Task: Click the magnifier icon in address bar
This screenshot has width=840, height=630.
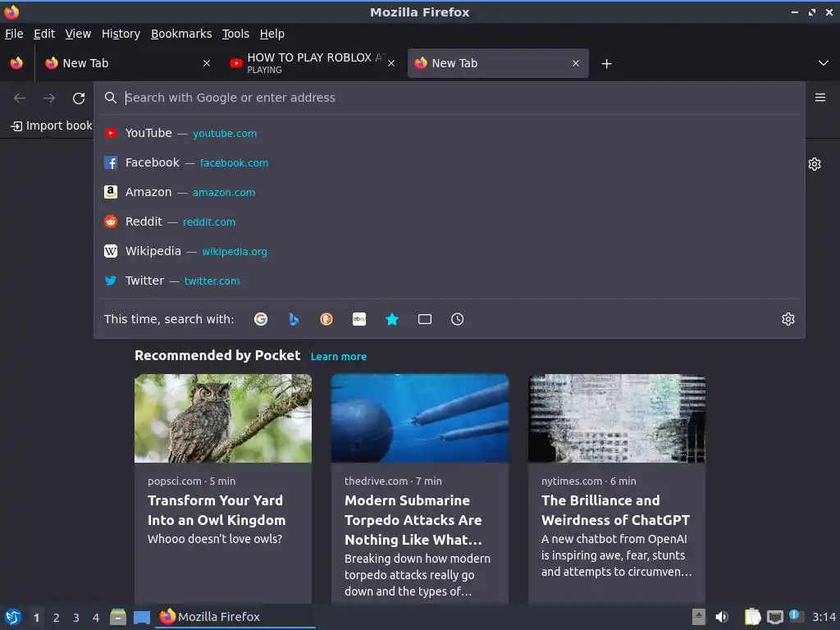Action: coord(111,98)
